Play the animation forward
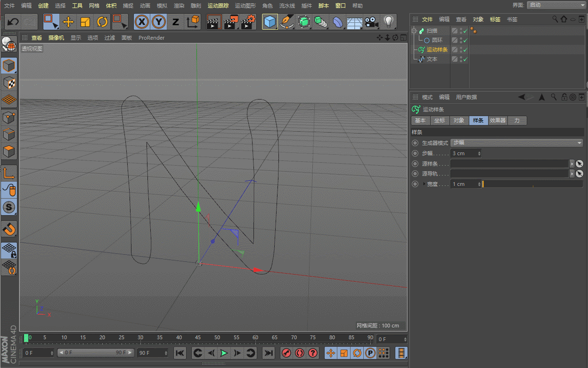588x368 pixels. (224, 353)
